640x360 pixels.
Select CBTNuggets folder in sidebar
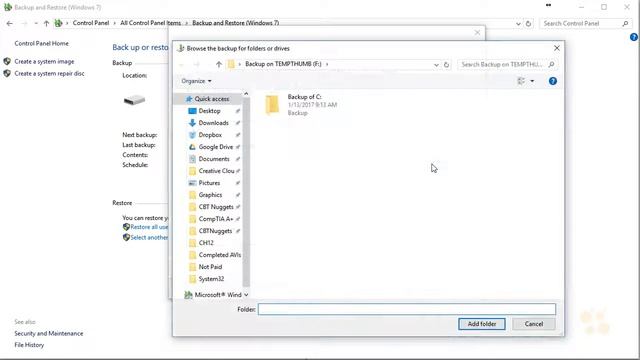[215, 231]
